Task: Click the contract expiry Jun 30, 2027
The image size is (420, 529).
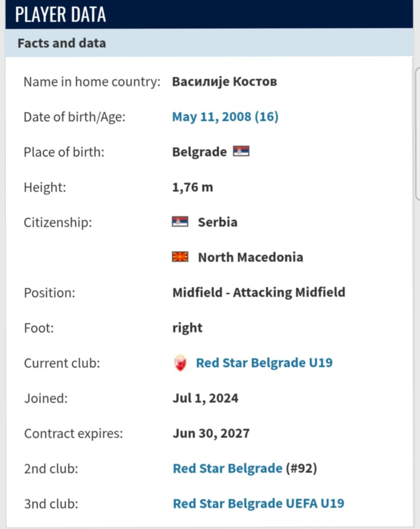Action: (x=211, y=433)
